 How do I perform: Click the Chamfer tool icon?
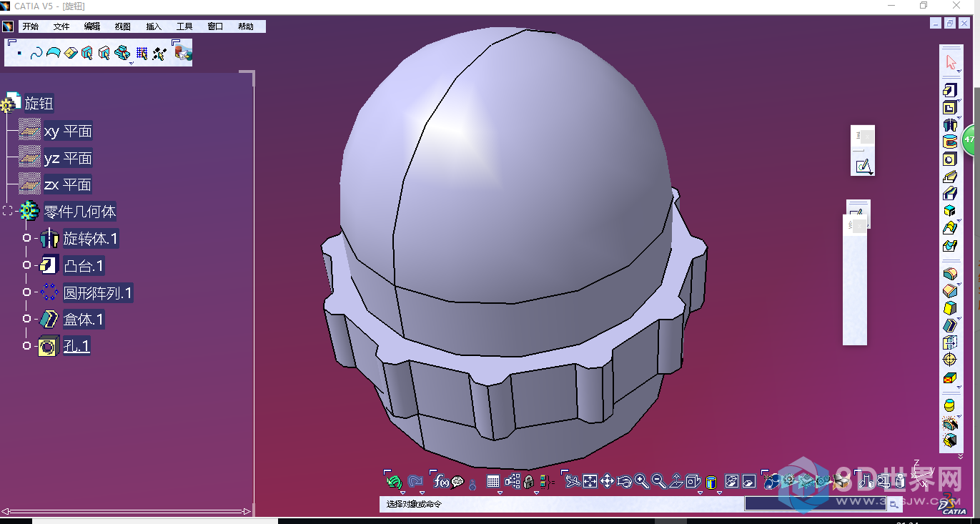pos(949,291)
